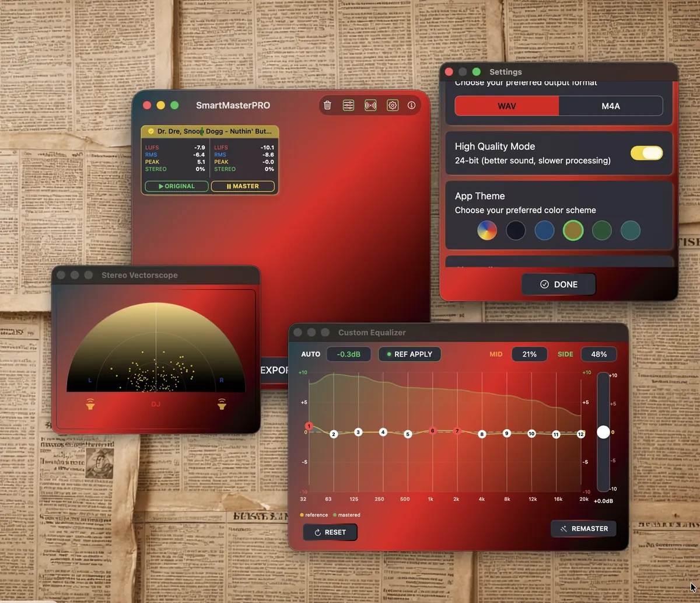The width and height of the screenshot is (700, 603).
Task: Click the yellow badge beside track title
Action: (150, 131)
